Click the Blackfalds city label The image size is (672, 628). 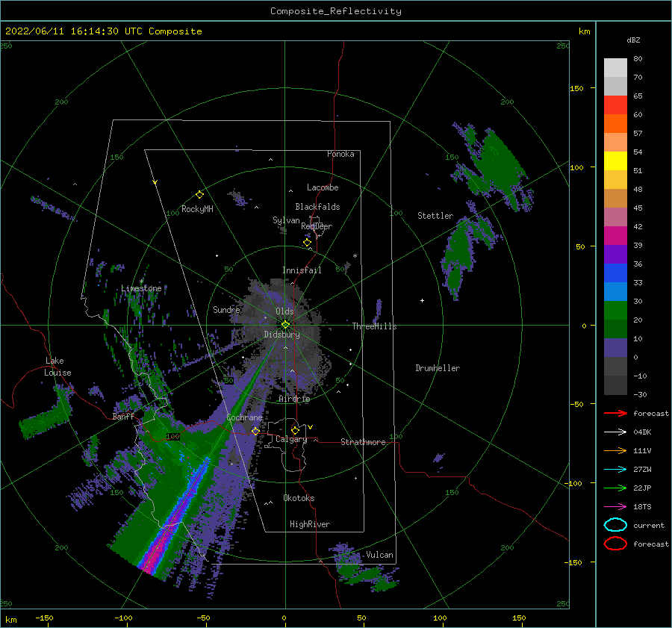coord(317,207)
